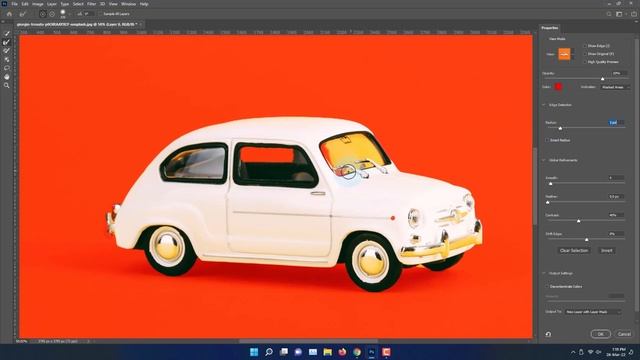Collapse the Edge Detection section
640x360 pixels.
click(544, 105)
